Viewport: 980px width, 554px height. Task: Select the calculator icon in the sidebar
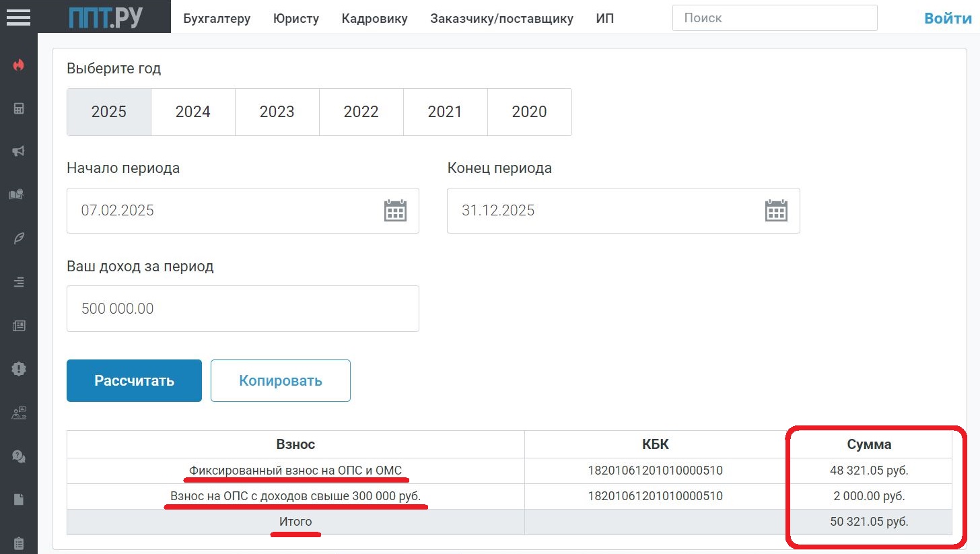[x=18, y=108]
